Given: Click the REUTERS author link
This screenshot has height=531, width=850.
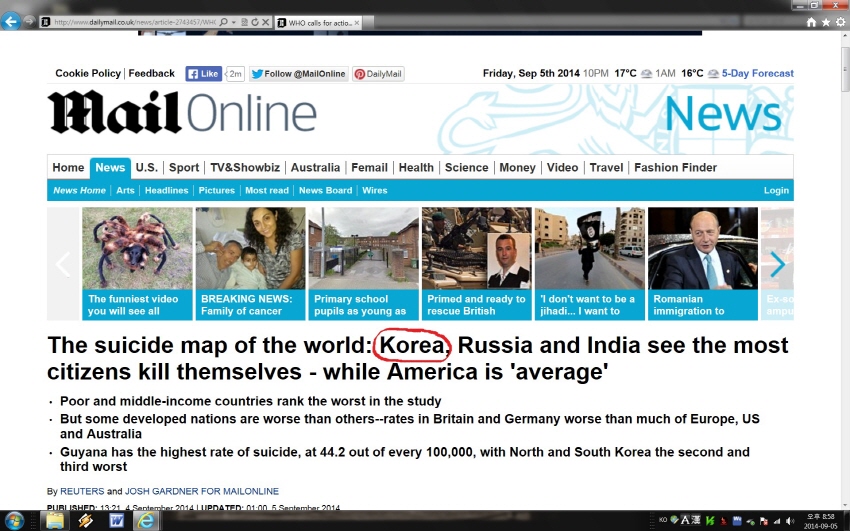Looking at the screenshot, I should pos(82,491).
